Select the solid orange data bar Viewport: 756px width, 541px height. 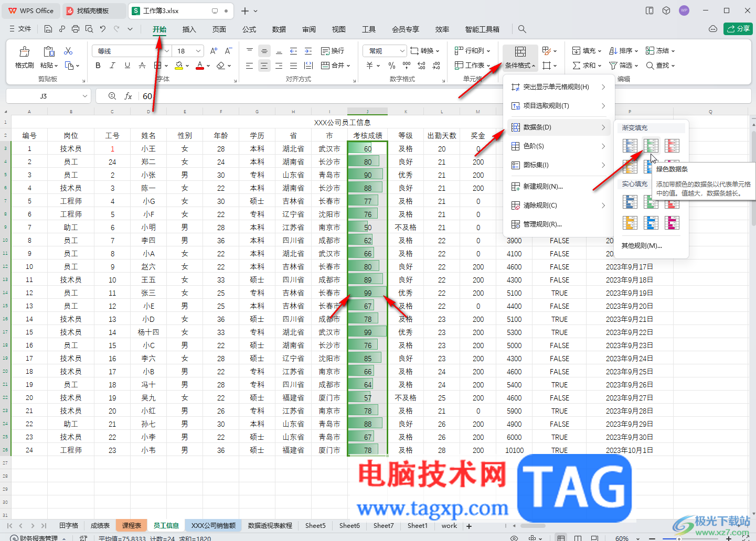tap(630, 223)
